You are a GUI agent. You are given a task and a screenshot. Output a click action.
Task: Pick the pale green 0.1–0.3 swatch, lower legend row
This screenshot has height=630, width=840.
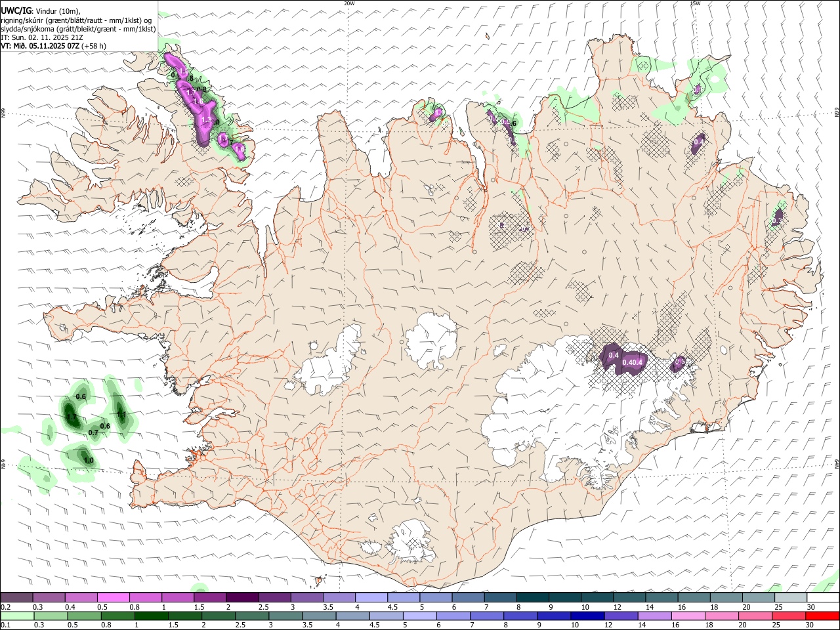pos(16,616)
